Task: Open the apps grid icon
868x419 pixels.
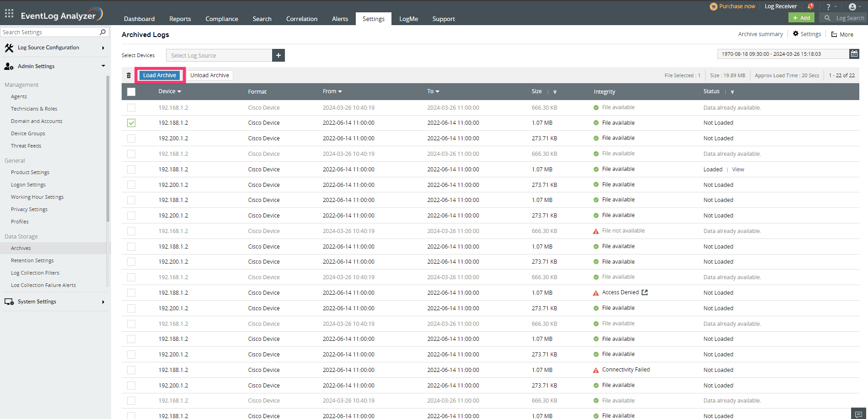Action: (9, 13)
